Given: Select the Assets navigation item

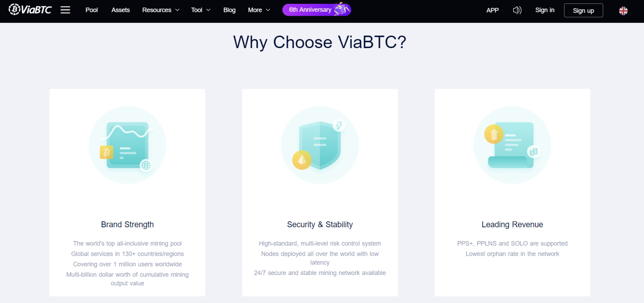Looking at the screenshot, I should coord(120,10).
